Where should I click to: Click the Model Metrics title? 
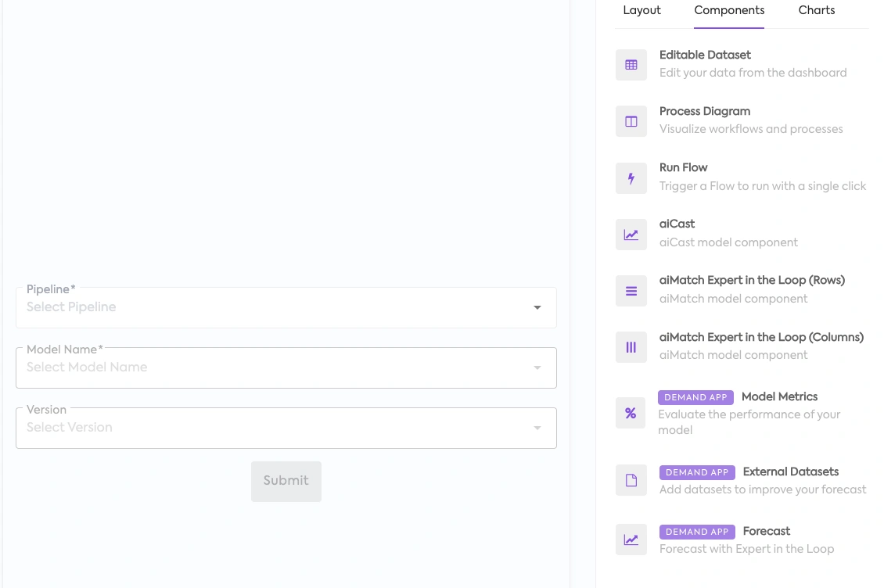[779, 397]
